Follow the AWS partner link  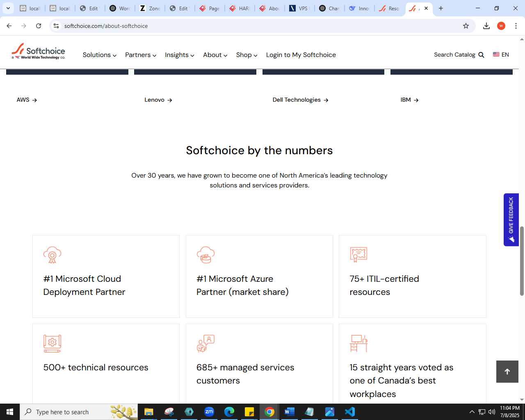27,100
